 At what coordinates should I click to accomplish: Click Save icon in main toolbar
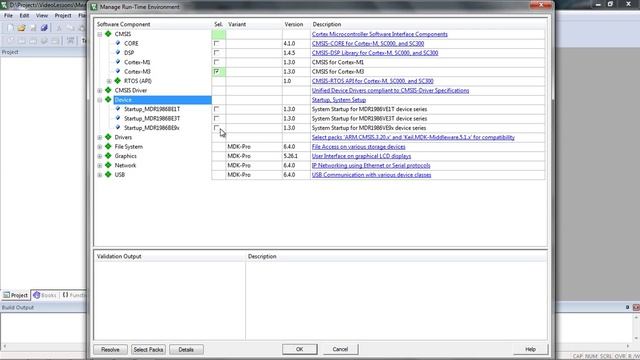tap(33, 28)
